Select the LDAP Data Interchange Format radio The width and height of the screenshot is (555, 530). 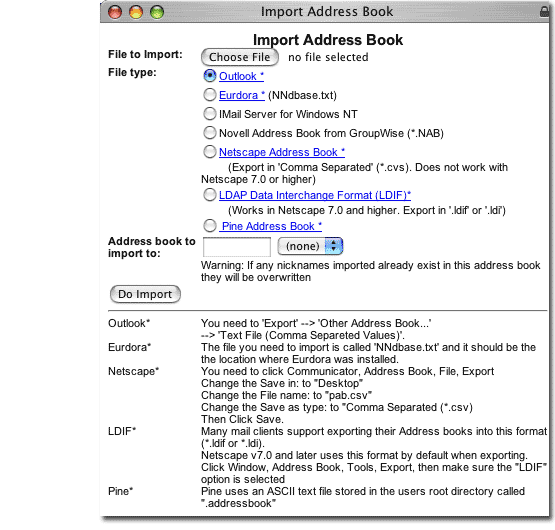(210, 195)
